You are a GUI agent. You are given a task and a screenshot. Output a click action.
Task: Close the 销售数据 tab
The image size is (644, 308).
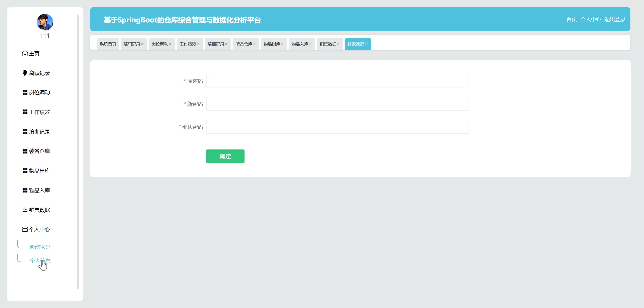(x=339, y=44)
